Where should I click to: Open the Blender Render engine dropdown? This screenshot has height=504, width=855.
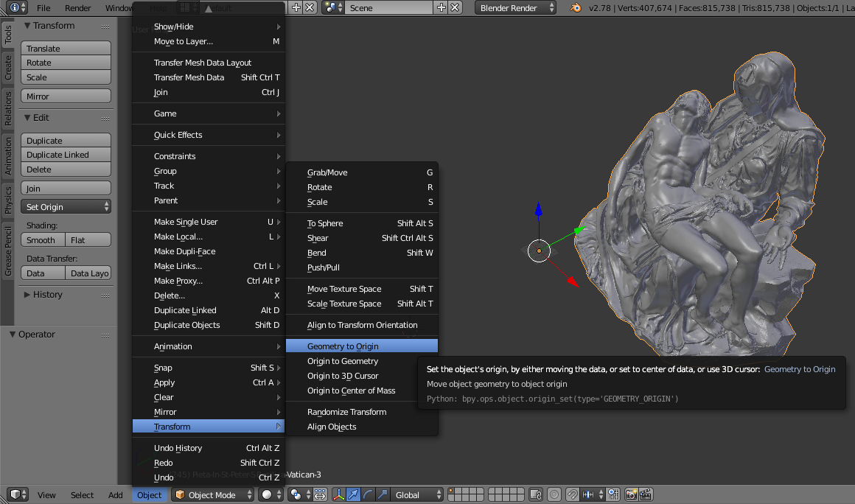(516, 7)
